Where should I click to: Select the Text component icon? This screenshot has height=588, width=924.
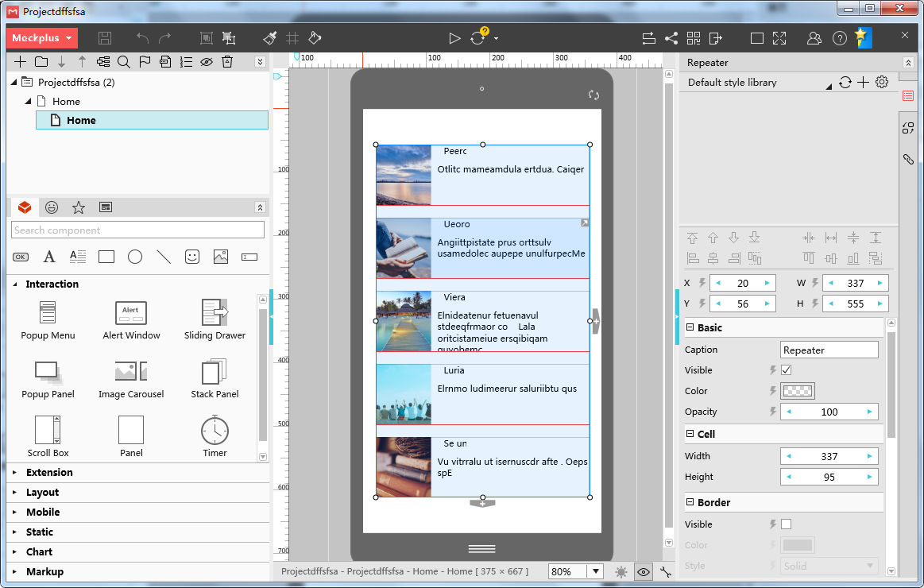point(49,257)
